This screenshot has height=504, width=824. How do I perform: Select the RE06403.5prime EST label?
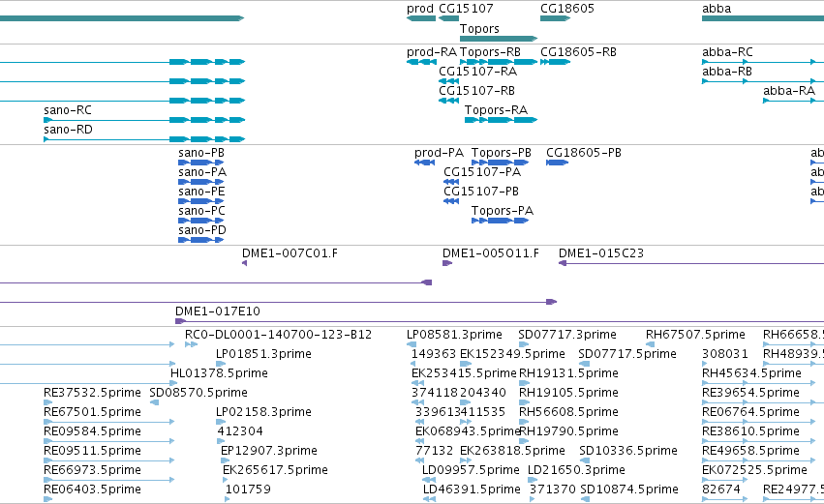pos(92,490)
